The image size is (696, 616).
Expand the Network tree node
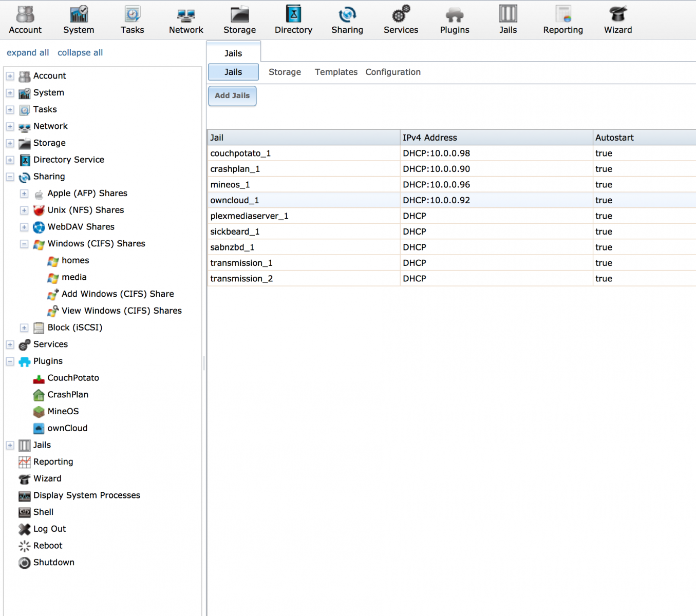coord(10,126)
